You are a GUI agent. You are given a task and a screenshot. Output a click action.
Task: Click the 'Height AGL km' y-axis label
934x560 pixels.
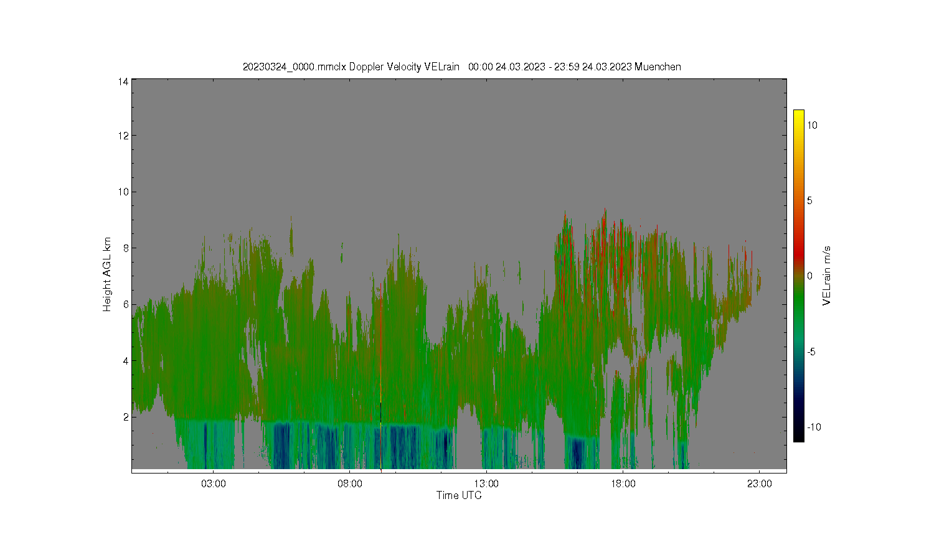pyautogui.click(x=107, y=274)
